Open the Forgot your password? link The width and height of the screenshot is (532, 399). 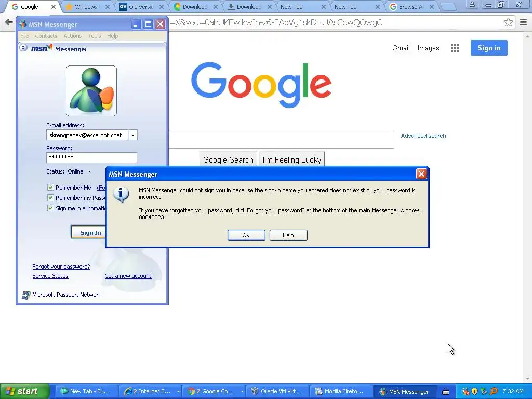61,267
